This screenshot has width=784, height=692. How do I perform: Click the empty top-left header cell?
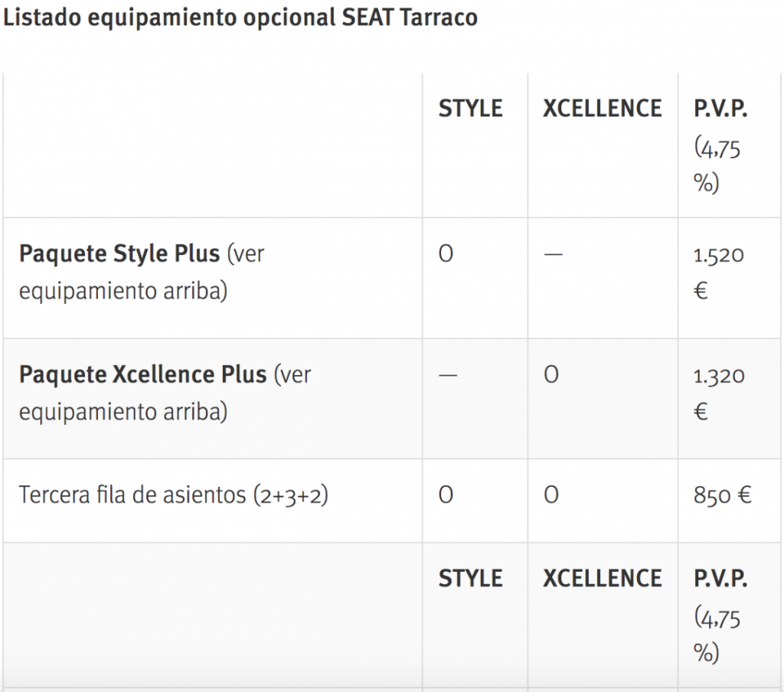213,145
